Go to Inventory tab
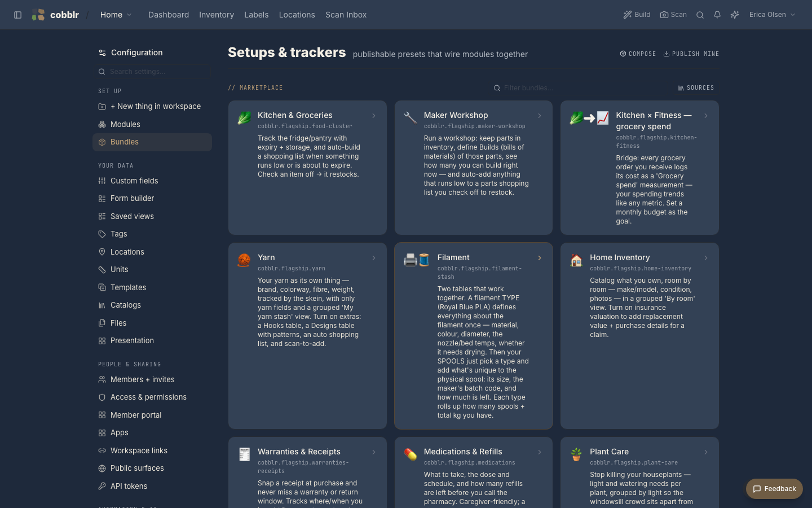812x508 pixels. click(217, 15)
